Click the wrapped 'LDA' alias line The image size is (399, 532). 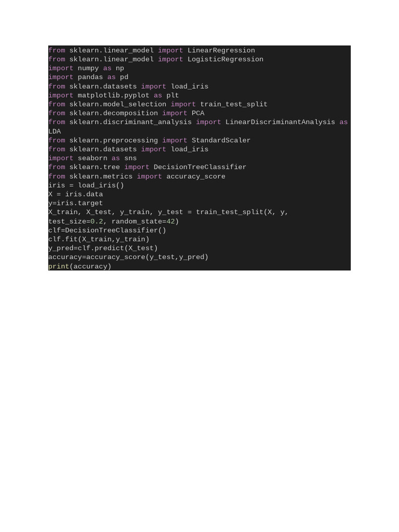coord(55,131)
